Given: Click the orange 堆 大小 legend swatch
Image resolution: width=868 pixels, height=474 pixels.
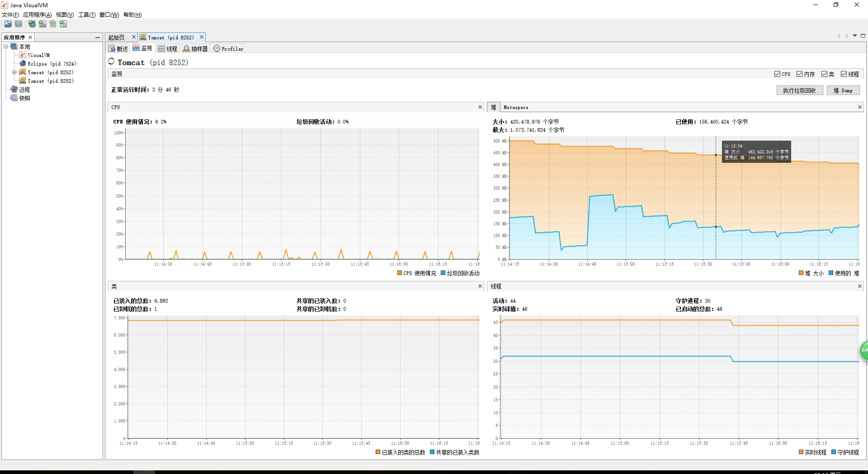Looking at the screenshot, I should 801,273.
